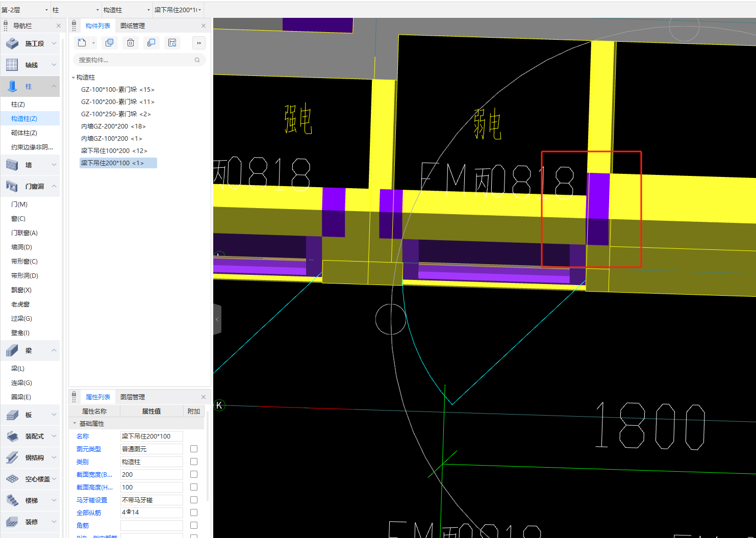The width and height of the screenshot is (756, 538).
Task: Click the 截面高度 value field 100
Action: click(x=152, y=487)
